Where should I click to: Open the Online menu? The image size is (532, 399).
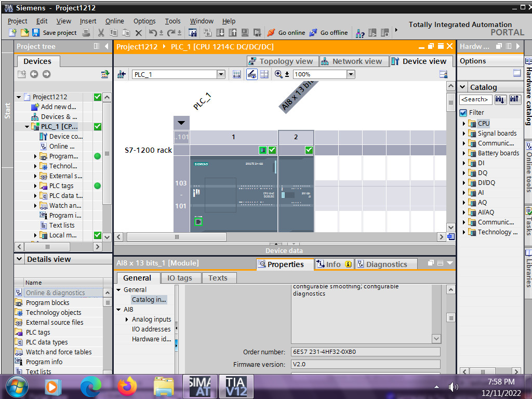[x=115, y=21]
